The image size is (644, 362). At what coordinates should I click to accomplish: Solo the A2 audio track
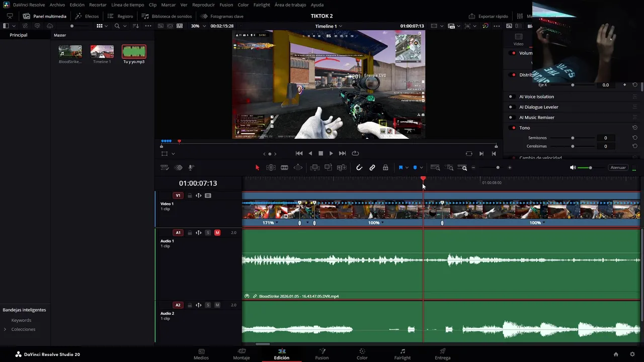point(208,305)
